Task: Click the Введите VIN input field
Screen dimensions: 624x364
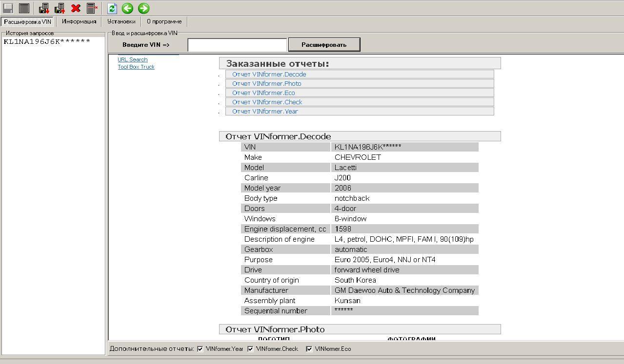Action: click(x=237, y=45)
